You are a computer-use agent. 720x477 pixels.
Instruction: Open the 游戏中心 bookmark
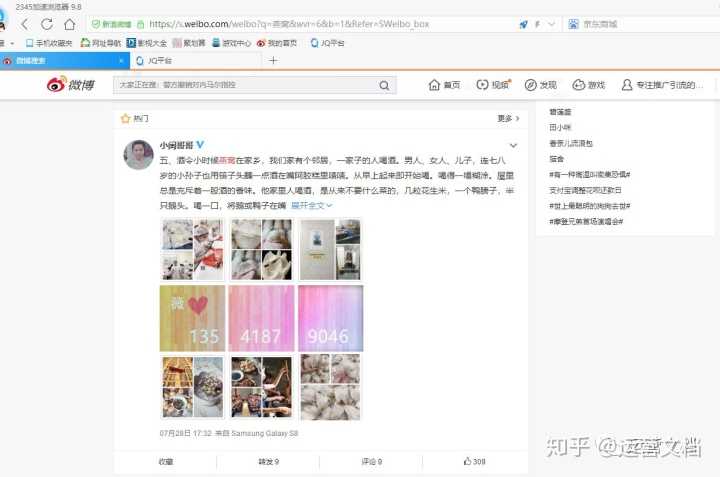click(231, 43)
